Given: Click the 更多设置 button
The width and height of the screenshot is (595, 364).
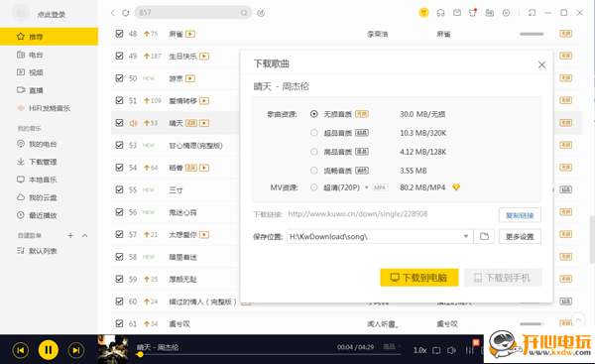Looking at the screenshot, I should click(520, 236).
